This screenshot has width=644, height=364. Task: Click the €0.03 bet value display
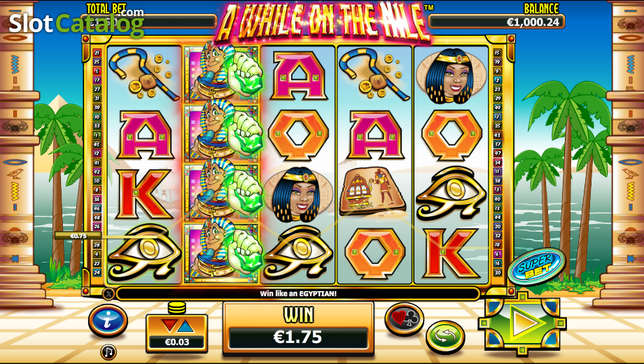177,342
